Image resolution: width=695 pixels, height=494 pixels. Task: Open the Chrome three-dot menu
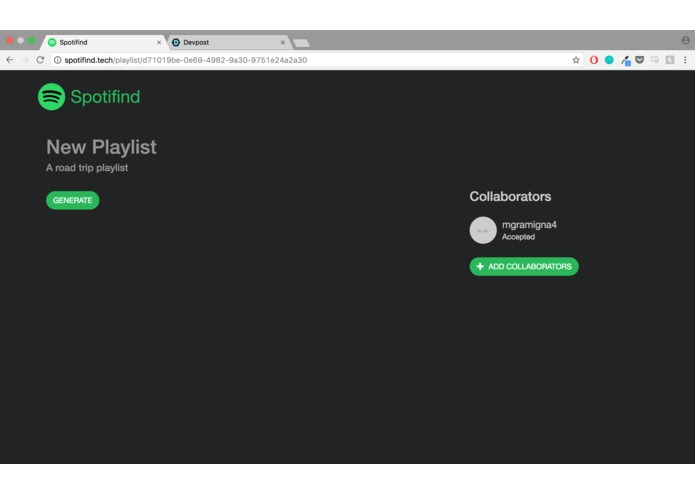pyautogui.click(x=685, y=60)
